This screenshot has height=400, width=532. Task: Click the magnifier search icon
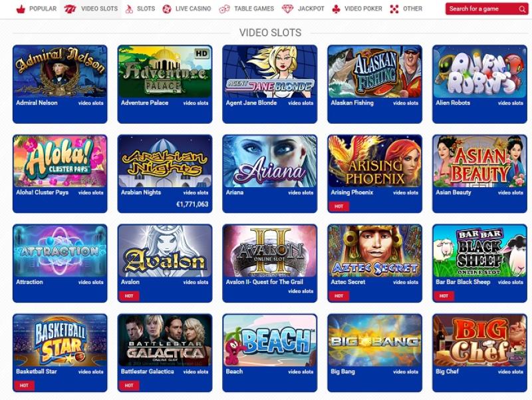click(522, 9)
